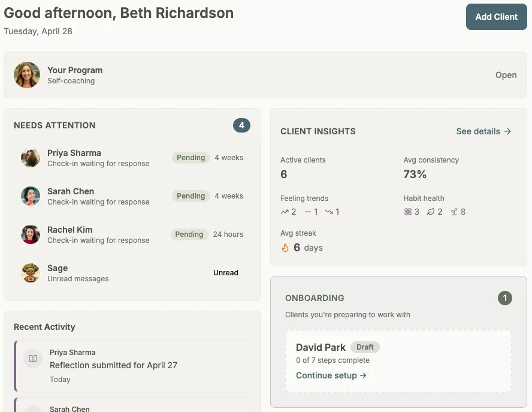Open Sarah Chen's entry in Recent Activity
The height and width of the screenshot is (412, 532).
[132, 405]
